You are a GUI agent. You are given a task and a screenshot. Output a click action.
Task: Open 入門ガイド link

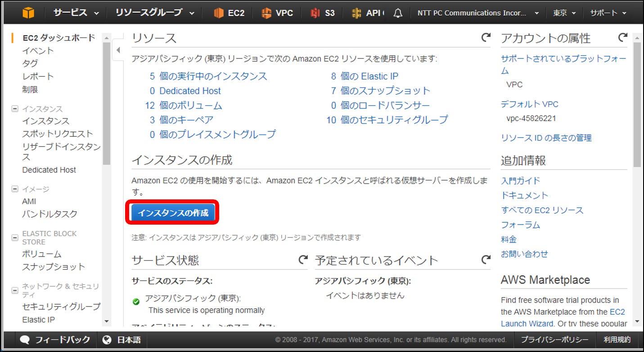[x=521, y=181]
